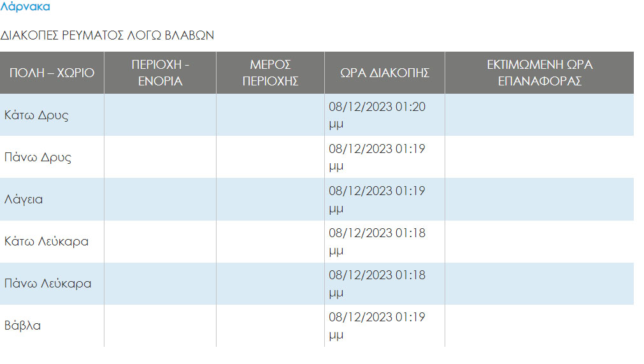
Task: Open the Λάρνακα link
Action: pos(25,6)
